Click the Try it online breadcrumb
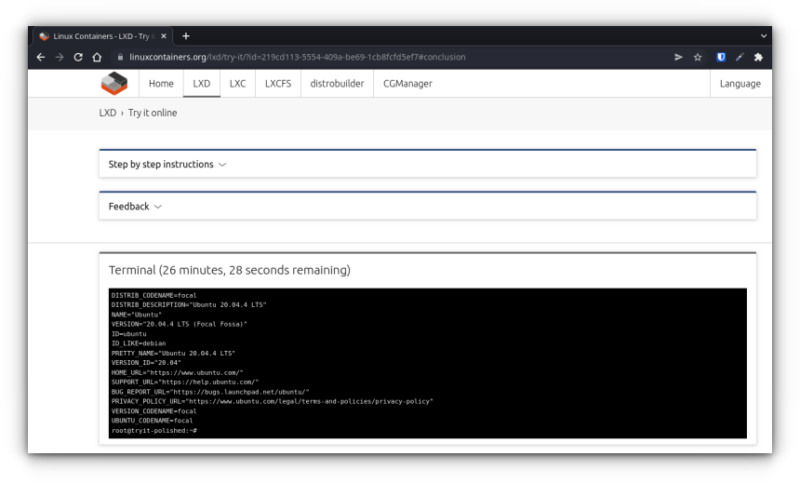The width and height of the screenshot is (800, 483). click(x=153, y=113)
